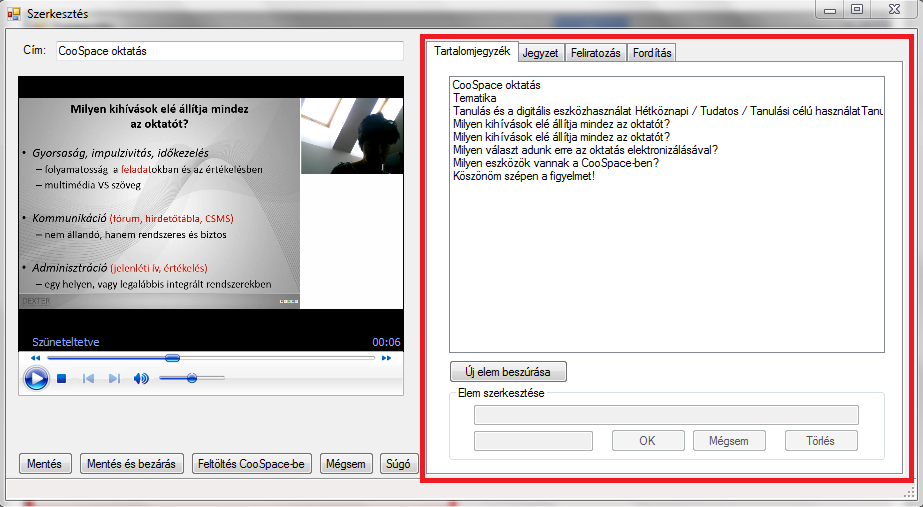The image size is (923, 507).
Task: Click the wide Elem szerkesztése text field
Action: pyautogui.click(x=666, y=415)
